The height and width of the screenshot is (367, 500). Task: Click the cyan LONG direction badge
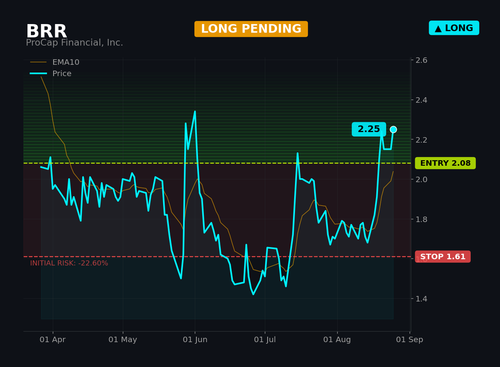click(454, 28)
